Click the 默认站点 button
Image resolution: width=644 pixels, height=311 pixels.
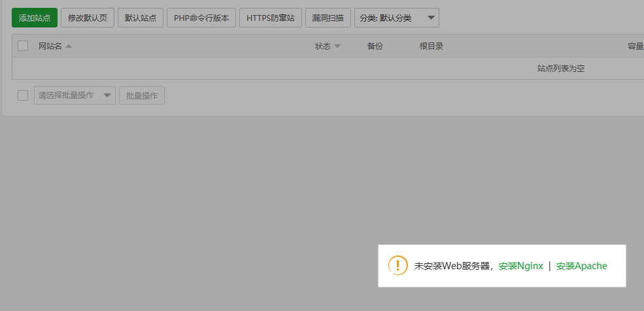(x=141, y=18)
